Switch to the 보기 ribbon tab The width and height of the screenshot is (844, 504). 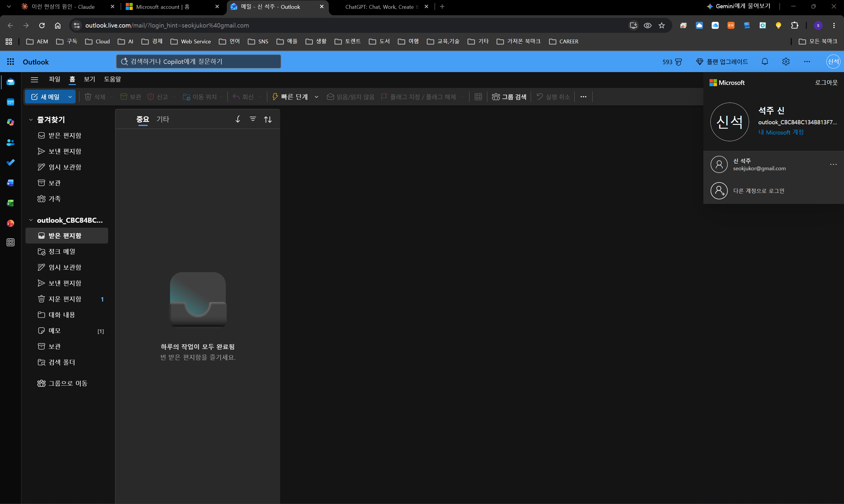coord(89,79)
